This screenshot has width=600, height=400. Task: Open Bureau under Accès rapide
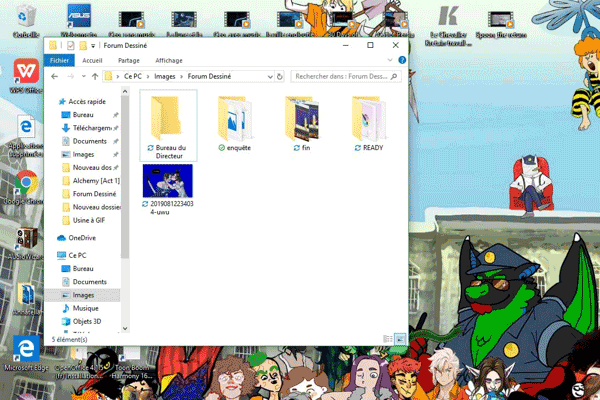[83, 115]
